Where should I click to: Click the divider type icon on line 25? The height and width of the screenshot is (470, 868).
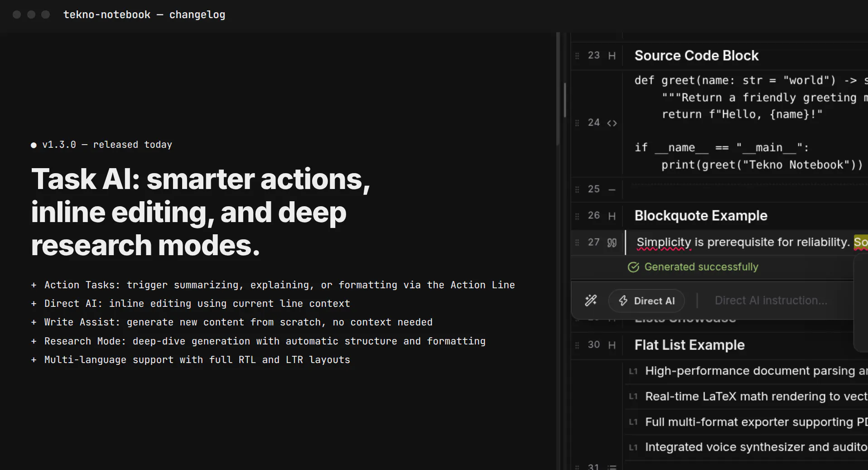(x=612, y=189)
